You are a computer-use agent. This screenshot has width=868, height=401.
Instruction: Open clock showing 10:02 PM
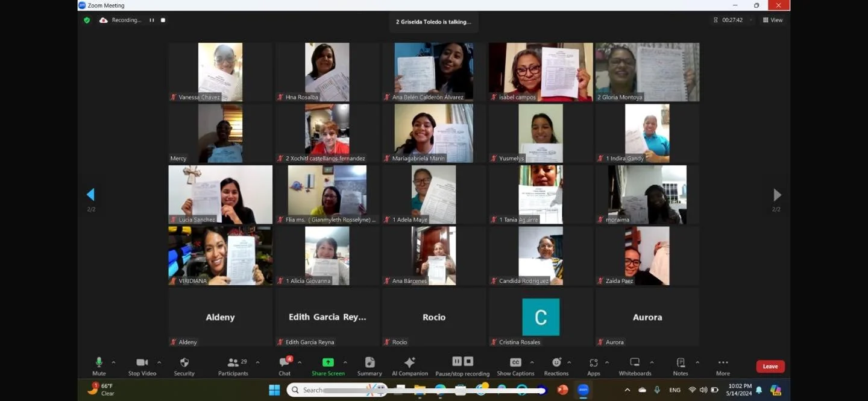click(x=740, y=390)
